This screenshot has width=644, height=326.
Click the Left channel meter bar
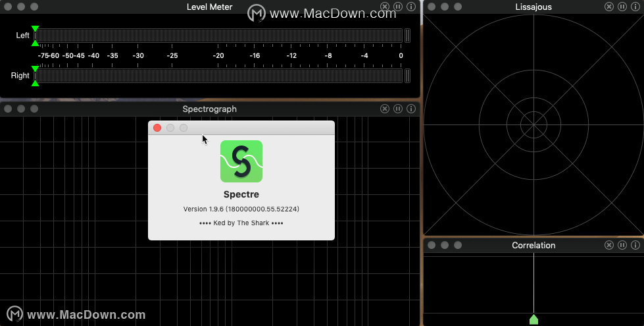(218, 36)
